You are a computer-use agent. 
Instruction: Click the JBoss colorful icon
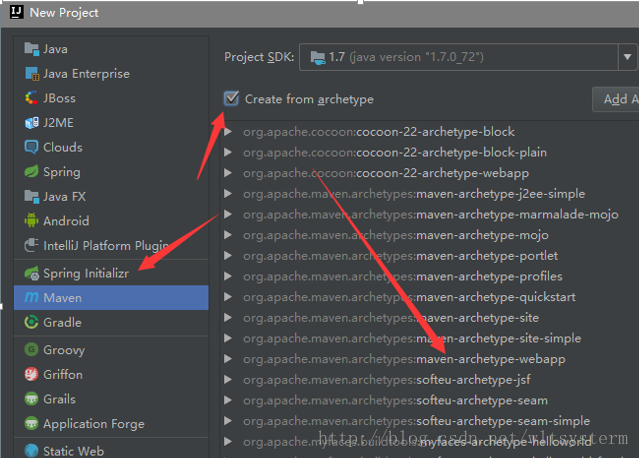pos(31,98)
